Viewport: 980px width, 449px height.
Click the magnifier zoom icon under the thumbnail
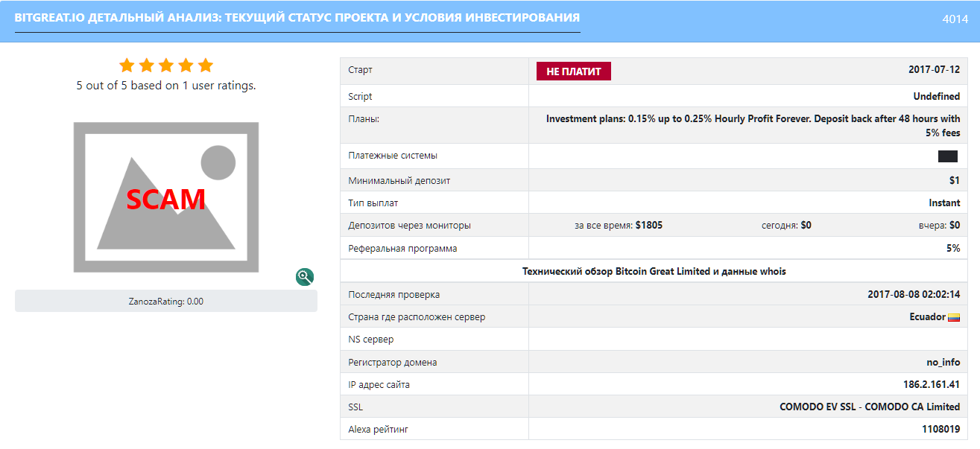[x=305, y=277]
